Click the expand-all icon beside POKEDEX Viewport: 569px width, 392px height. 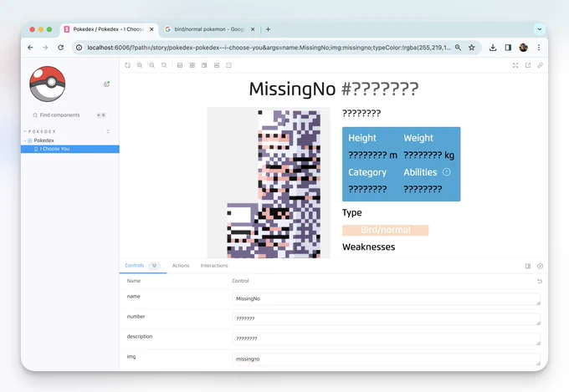[x=108, y=131]
